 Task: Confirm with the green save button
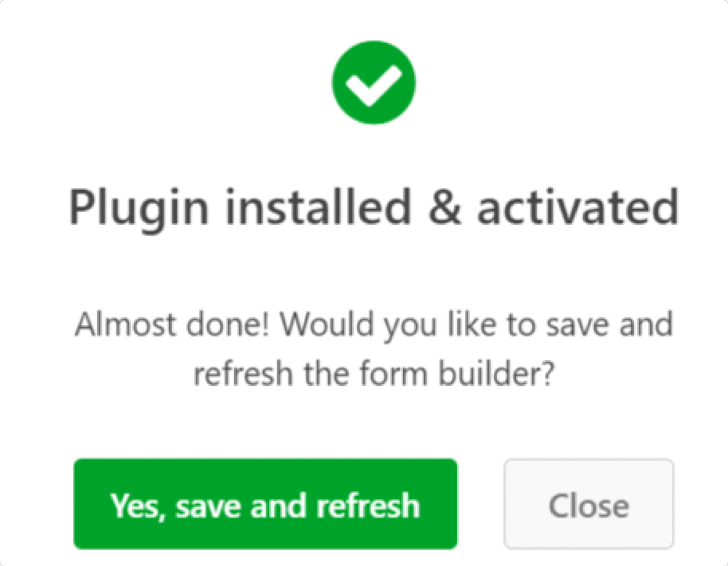(x=265, y=504)
